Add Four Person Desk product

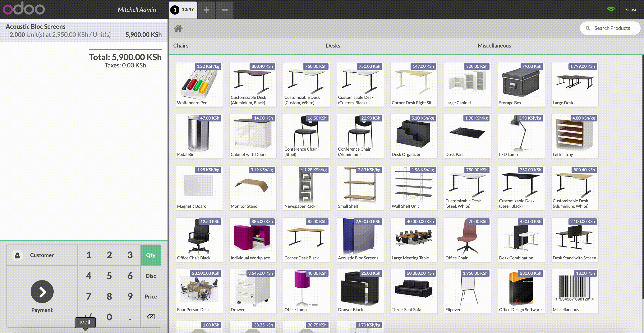pos(199,291)
